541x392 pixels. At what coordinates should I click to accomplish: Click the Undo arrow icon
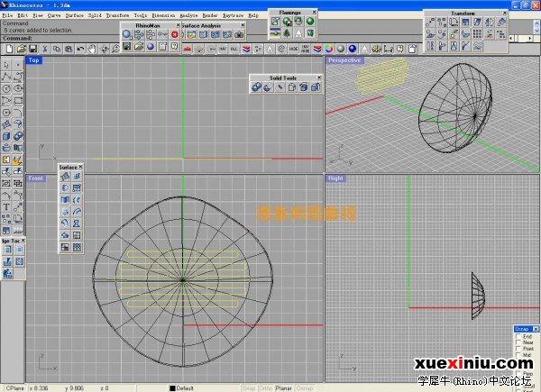pos(80,49)
